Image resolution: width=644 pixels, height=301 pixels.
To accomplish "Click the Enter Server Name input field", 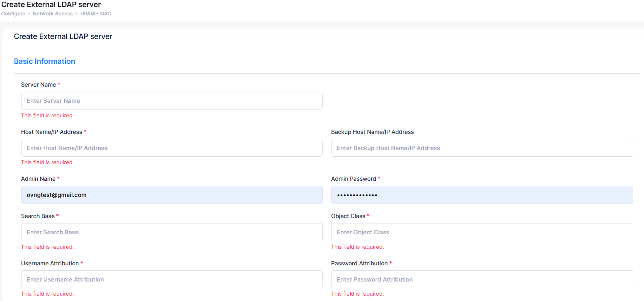I will click(x=172, y=101).
